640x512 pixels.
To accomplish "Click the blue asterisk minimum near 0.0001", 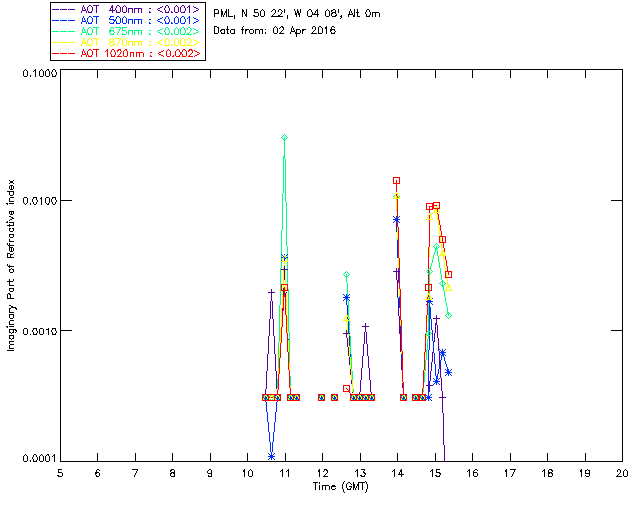I will [271, 456].
